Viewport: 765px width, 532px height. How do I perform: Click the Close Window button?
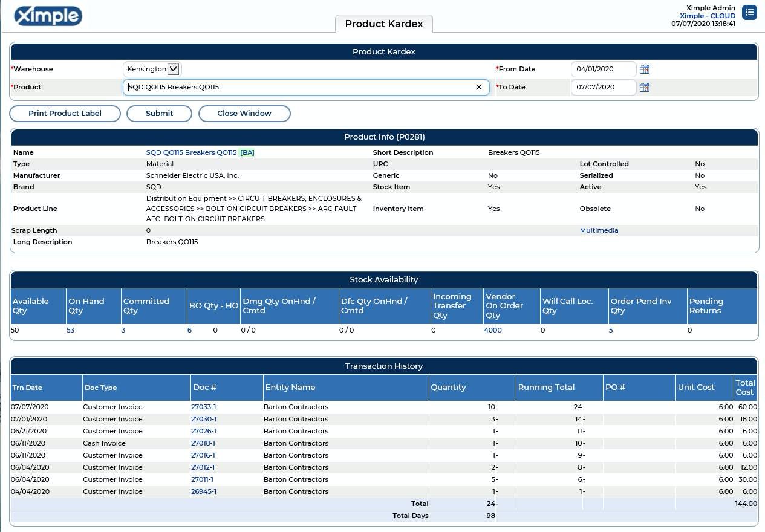tap(244, 114)
